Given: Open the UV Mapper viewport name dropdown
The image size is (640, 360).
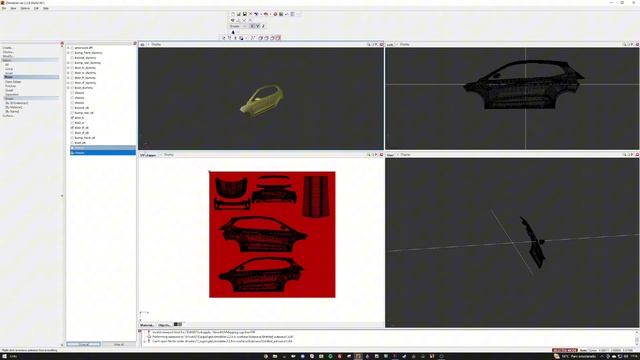Looking at the screenshot, I should click(x=148, y=155).
